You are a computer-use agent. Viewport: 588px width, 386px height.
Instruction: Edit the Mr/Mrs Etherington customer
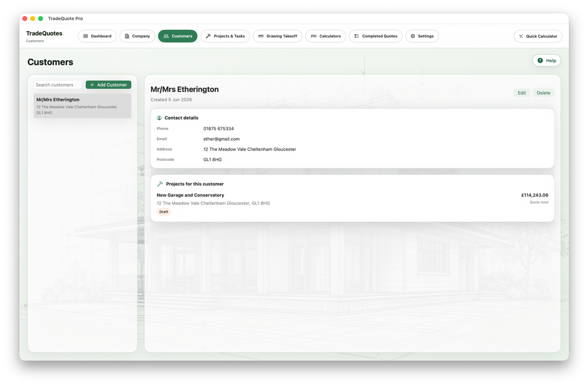[x=521, y=93]
